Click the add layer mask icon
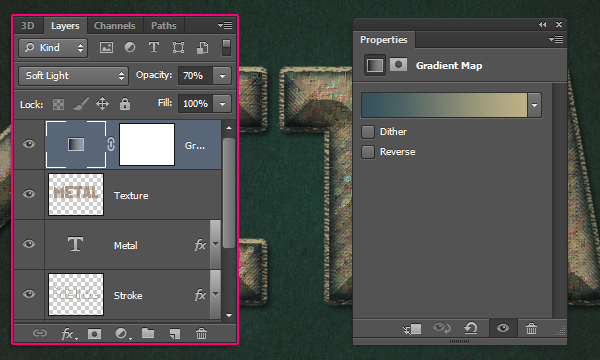 (94, 334)
